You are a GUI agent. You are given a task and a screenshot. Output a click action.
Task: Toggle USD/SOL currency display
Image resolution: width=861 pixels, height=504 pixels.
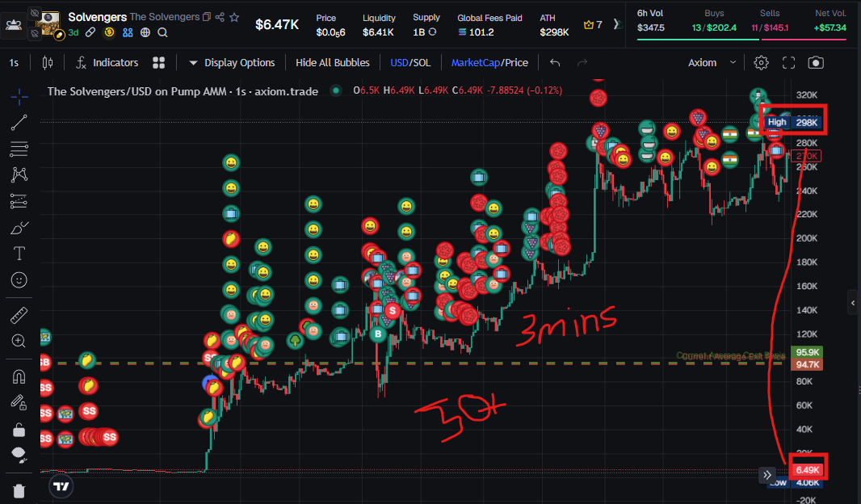410,62
